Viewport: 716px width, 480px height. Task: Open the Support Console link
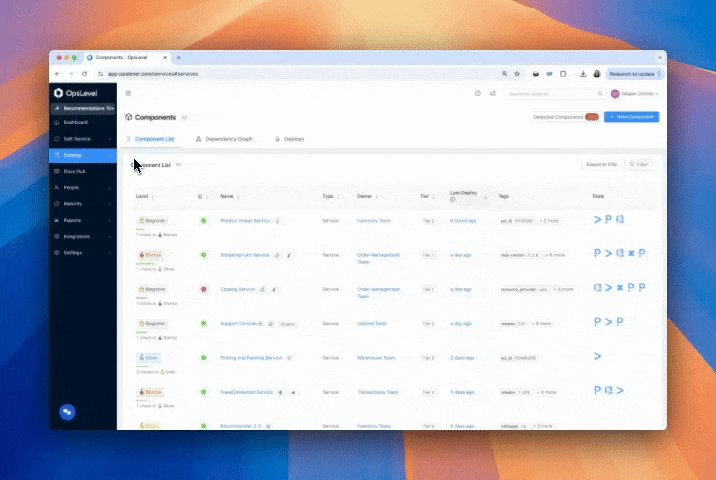(x=239, y=323)
